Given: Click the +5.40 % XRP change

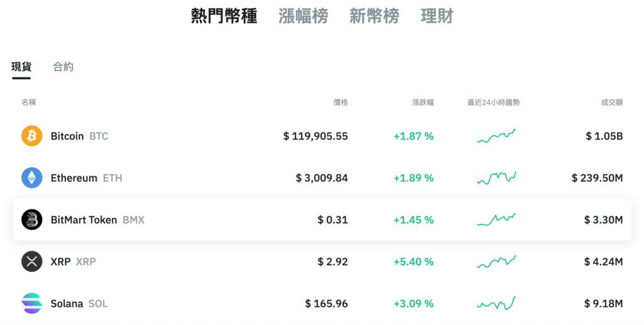Looking at the screenshot, I should point(414,262).
